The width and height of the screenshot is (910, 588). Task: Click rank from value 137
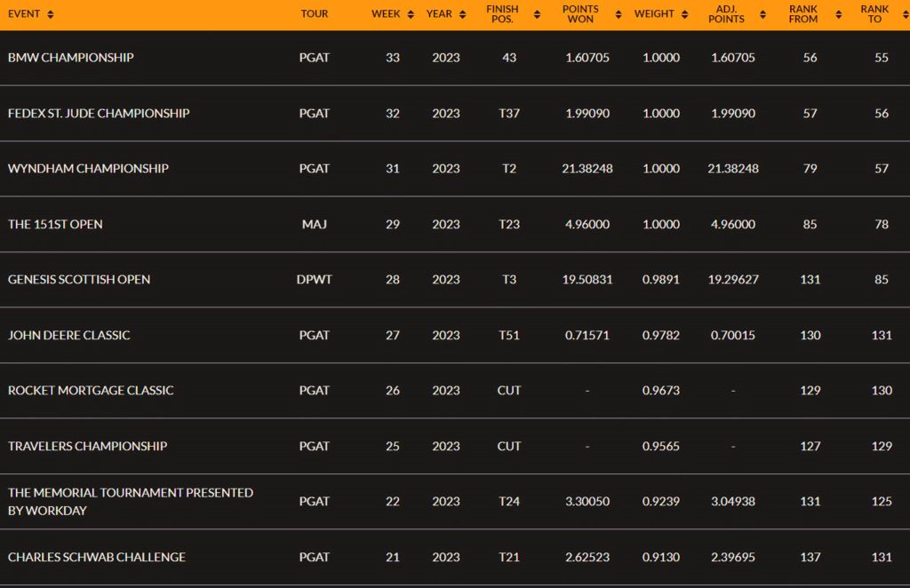tap(810, 557)
